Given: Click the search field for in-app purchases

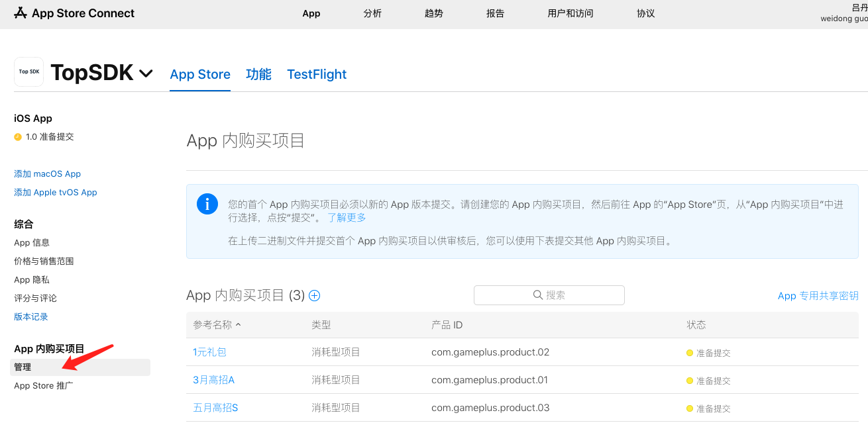Looking at the screenshot, I should (549, 295).
